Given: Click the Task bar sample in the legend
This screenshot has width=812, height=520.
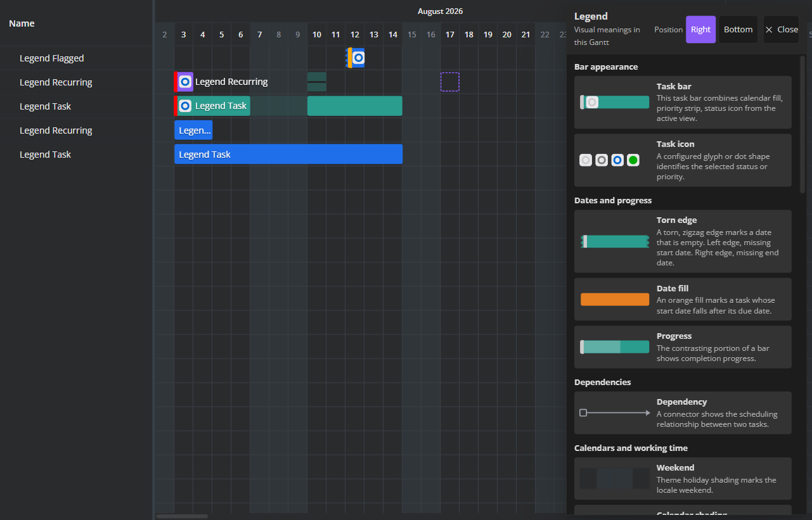Looking at the screenshot, I should 615,102.
